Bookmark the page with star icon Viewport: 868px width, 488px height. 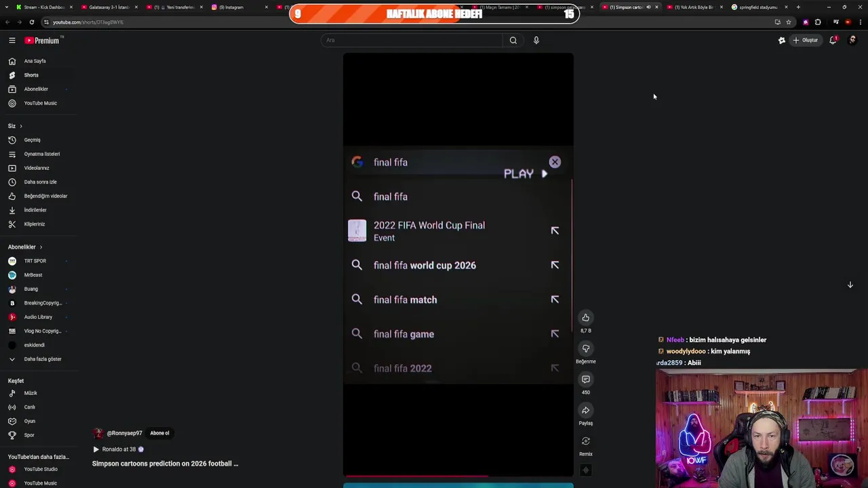coord(789,22)
